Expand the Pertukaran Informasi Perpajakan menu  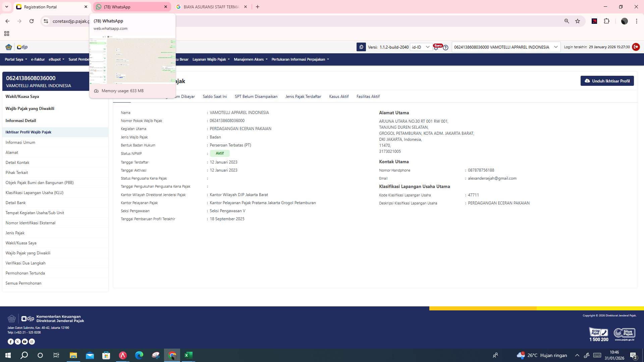click(298, 59)
